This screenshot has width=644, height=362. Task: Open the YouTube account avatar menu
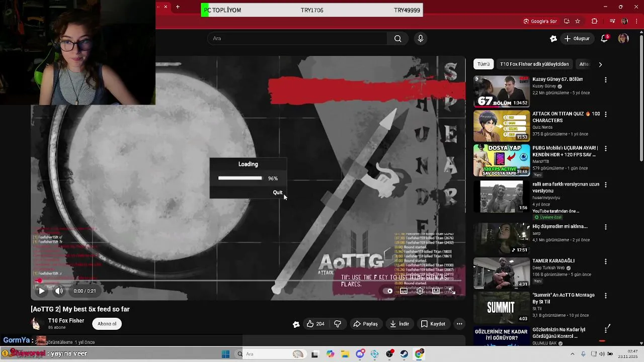coord(623,38)
